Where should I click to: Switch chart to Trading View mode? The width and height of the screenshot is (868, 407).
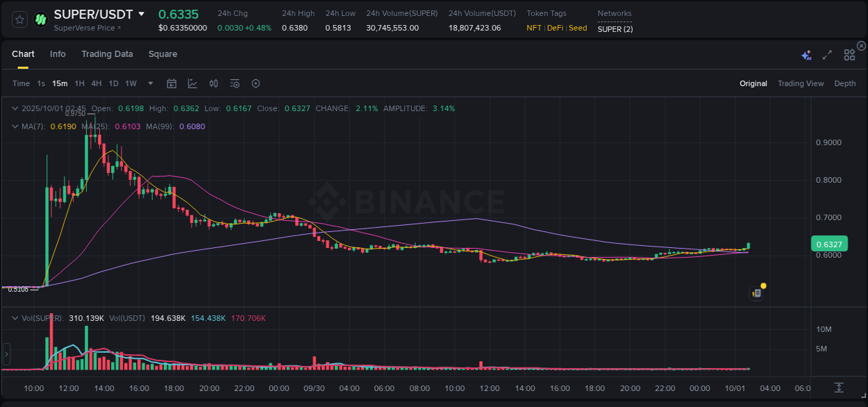point(801,83)
